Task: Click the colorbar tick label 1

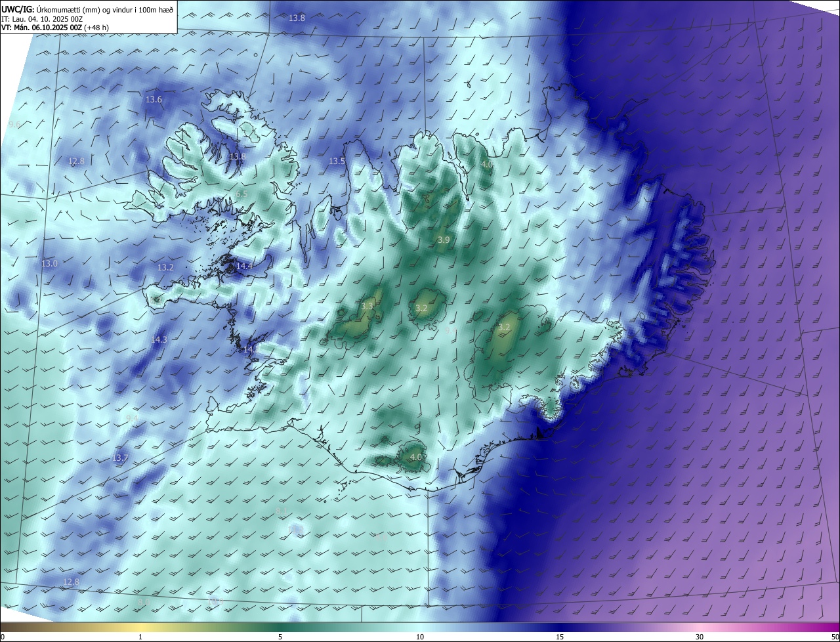Action: 140,637
